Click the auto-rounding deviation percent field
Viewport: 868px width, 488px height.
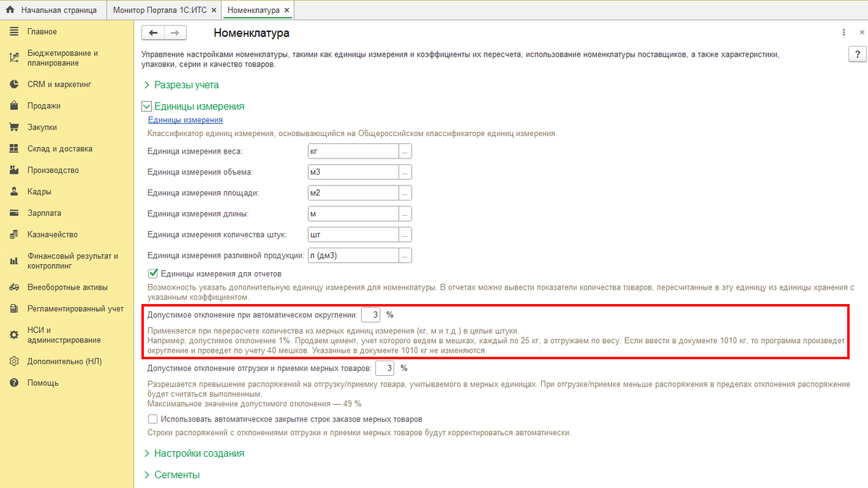pos(370,315)
